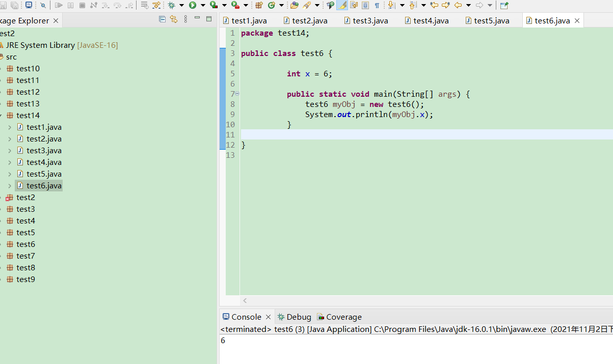Click the Step Into icon
The height and width of the screenshot is (364, 613).
click(x=105, y=5)
